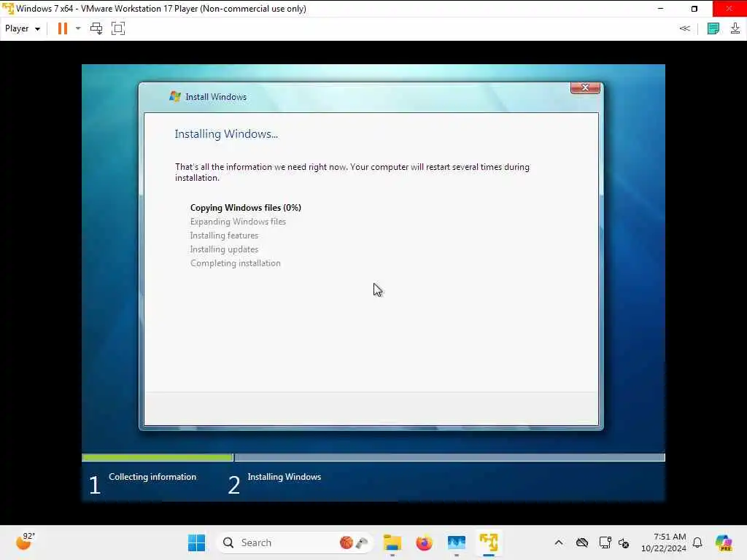
Task: Click the 'Installing Windows...' heading
Action: click(226, 134)
